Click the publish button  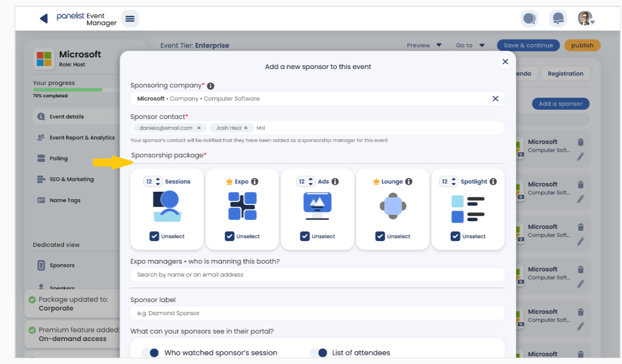pyautogui.click(x=582, y=45)
